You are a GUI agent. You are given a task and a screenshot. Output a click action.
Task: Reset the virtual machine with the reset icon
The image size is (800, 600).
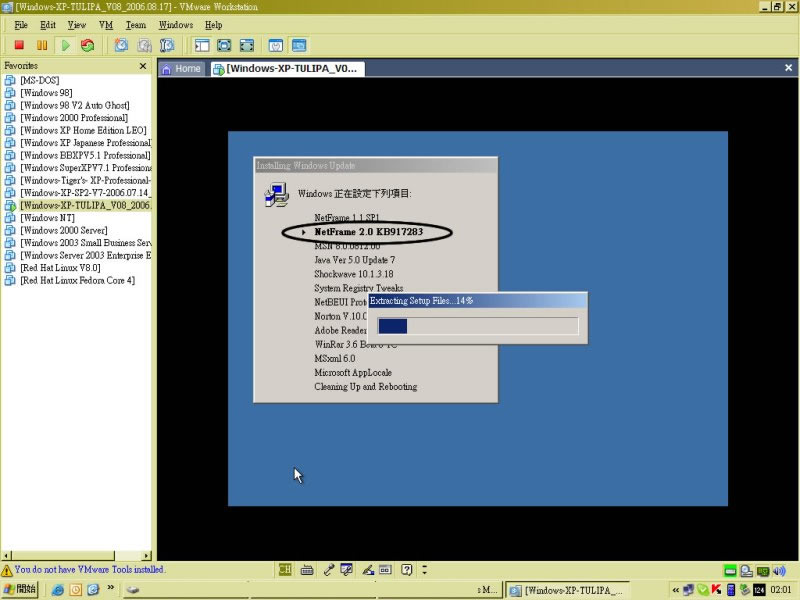[x=88, y=45]
